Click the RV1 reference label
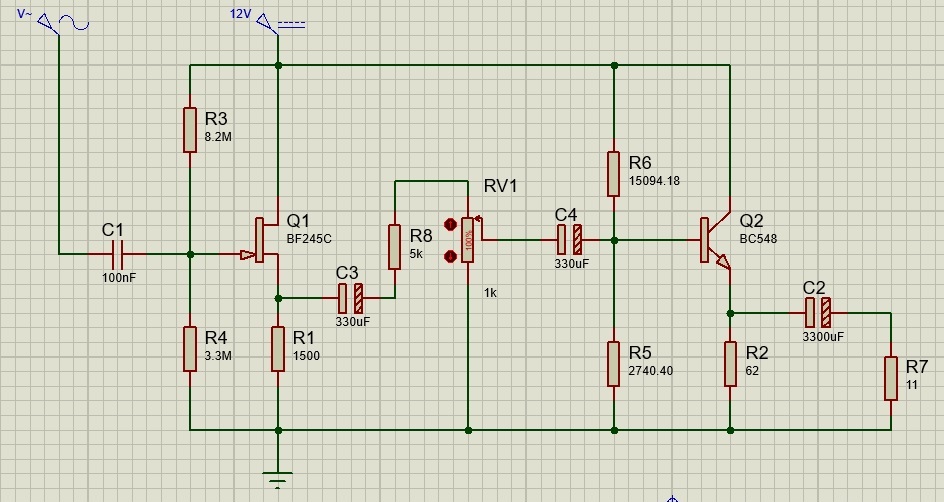Viewport: 944px width, 502px height. click(x=500, y=186)
